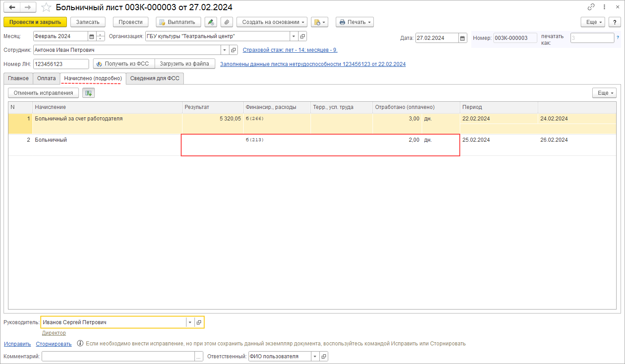625x364 pixels.
Task: Open help with the question mark button
Action: pos(614,22)
